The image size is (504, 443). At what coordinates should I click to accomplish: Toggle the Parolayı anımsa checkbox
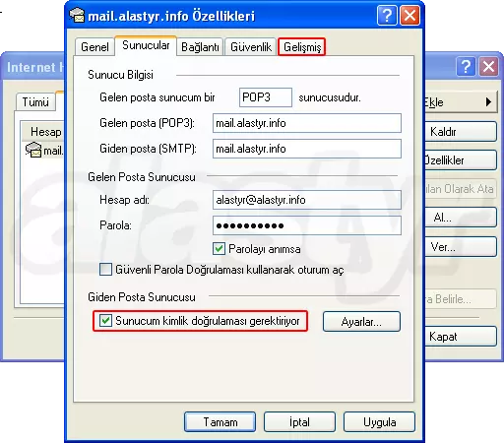(219, 249)
